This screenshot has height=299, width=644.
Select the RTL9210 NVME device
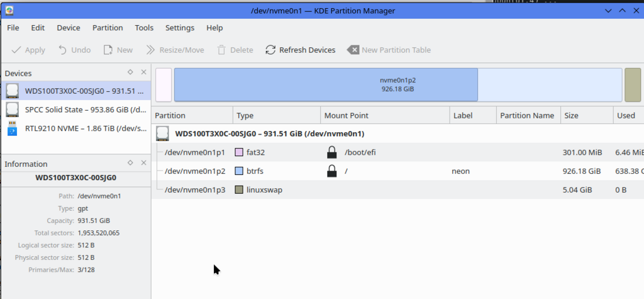[76, 128]
